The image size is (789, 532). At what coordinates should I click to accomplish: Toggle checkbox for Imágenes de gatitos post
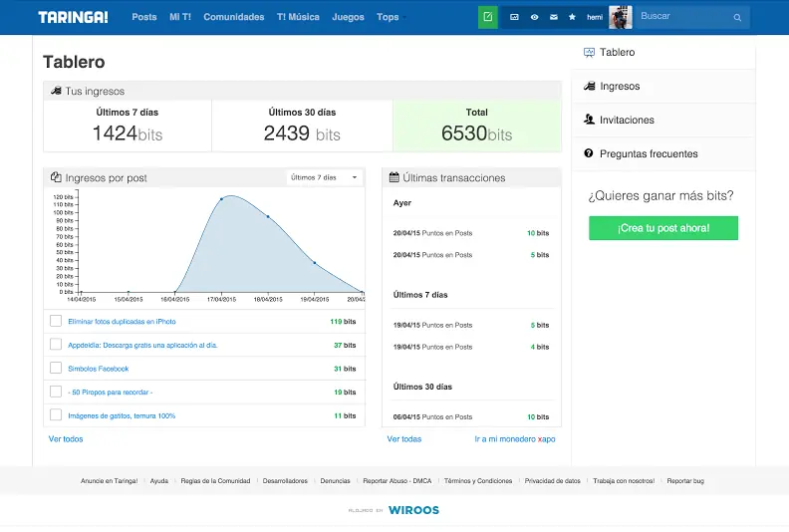coord(56,414)
